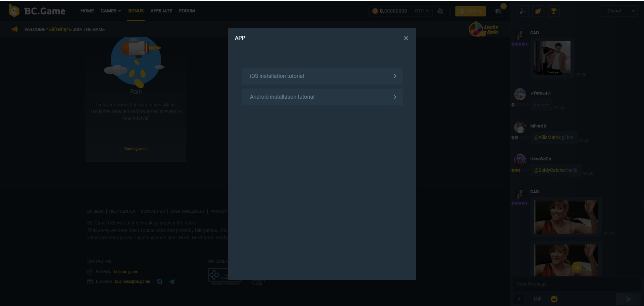Click the Get Help question mark icon
The height and width of the screenshot is (306, 644).
pos(90,272)
